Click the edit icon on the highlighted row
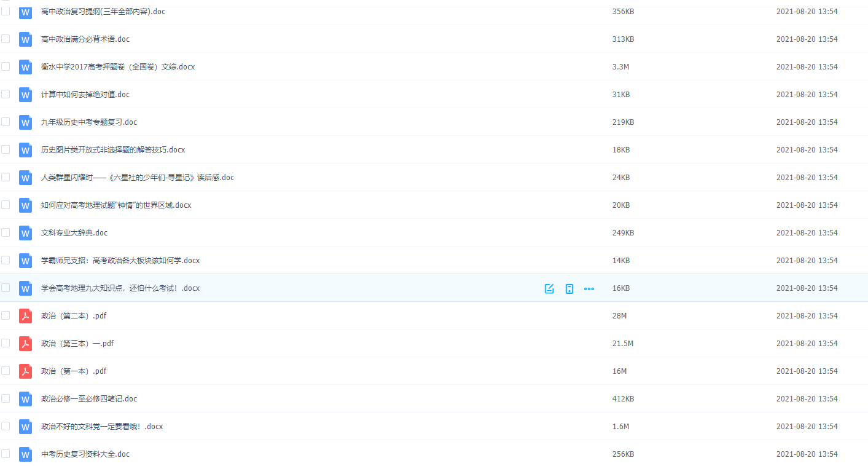 (549, 288)
